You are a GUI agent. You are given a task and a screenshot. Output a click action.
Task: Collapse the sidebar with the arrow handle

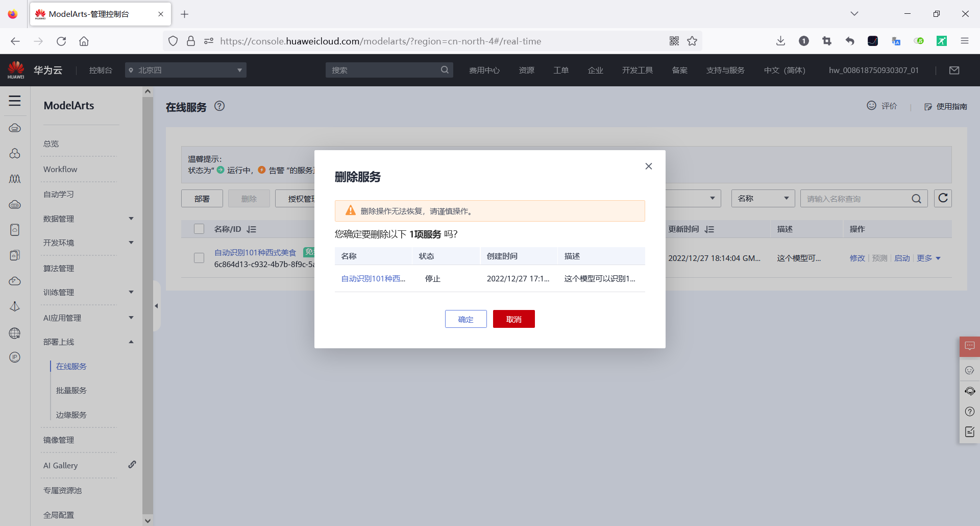coord(157,306)
